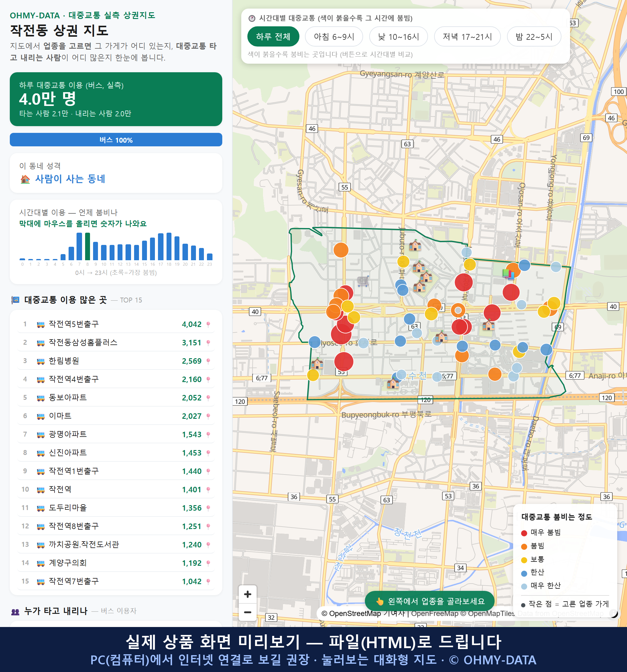Switch to 밤 22~5시 time filter
627x672 pixels.
tap(534, 36)
